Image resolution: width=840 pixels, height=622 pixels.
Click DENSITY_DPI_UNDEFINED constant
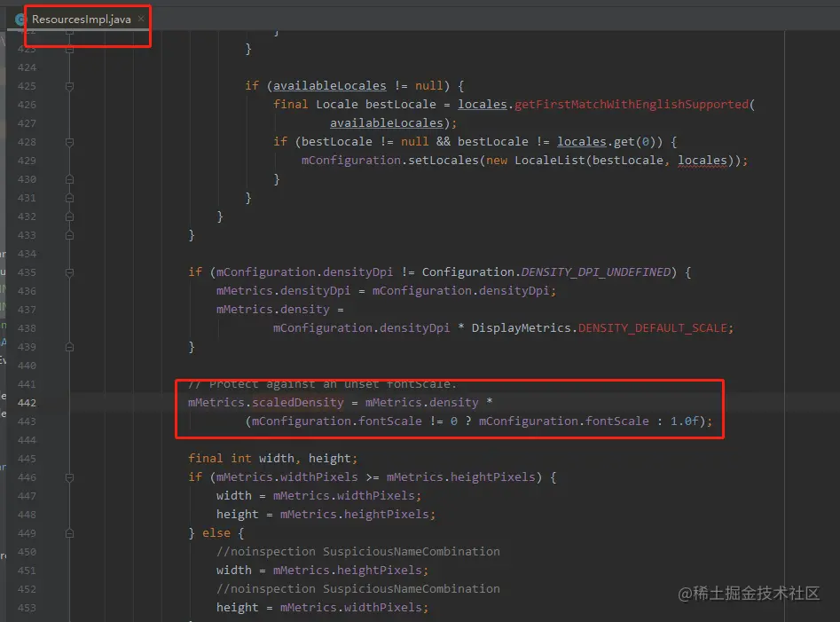pyautogui.click(x=595, y=272)
